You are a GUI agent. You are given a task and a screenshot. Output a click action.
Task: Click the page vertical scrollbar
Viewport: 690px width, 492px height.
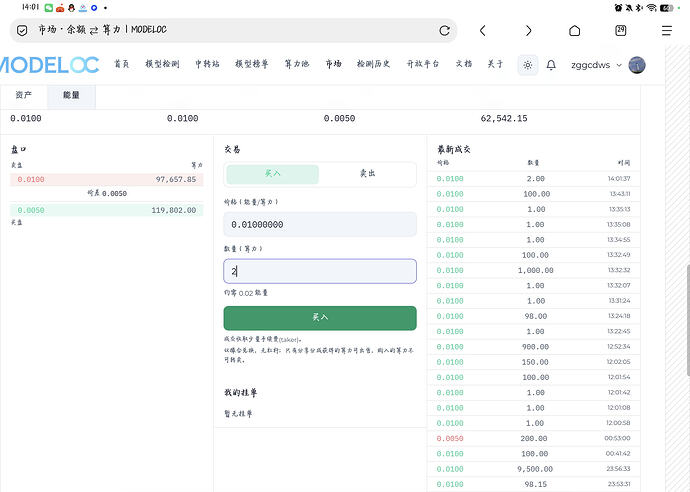tap(687, 320)
